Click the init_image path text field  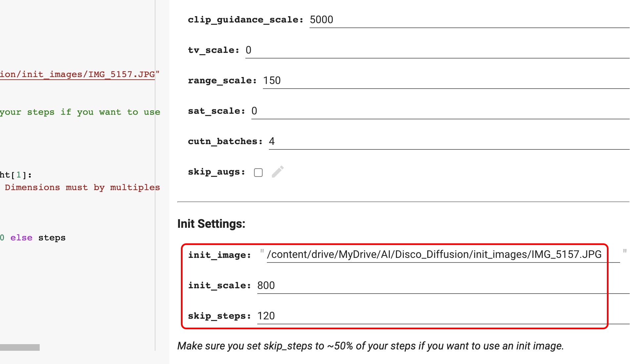[434, 255]
